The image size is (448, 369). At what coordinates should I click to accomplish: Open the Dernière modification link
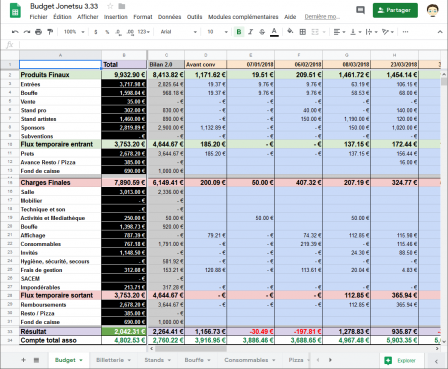tap(322, 17)
